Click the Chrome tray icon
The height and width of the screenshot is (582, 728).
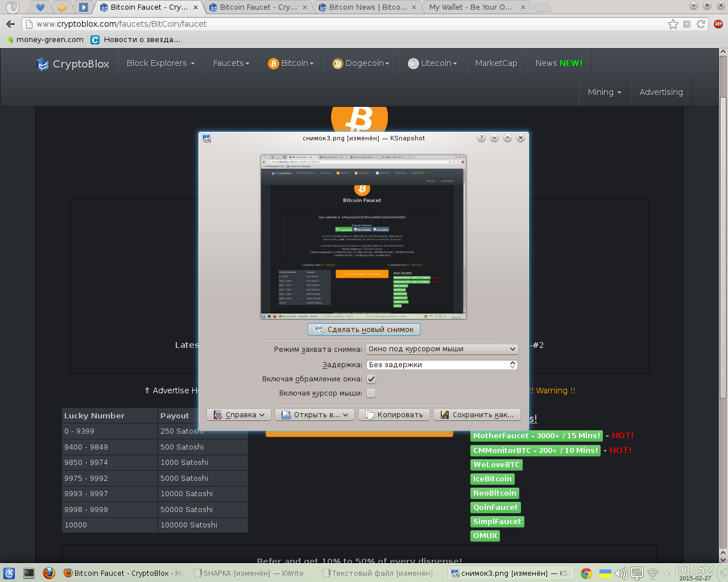point(586,573)
